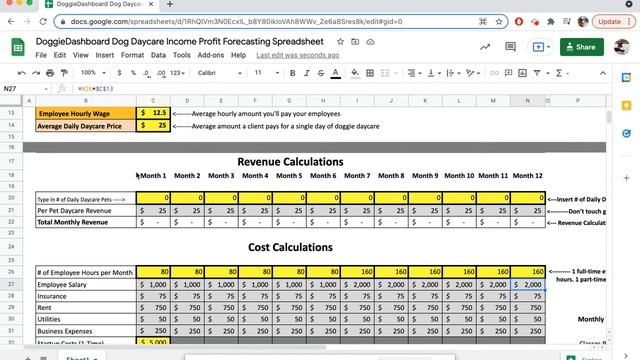Screen dimensions: 640x360
Task: Open the View menu
Action: 80,55
